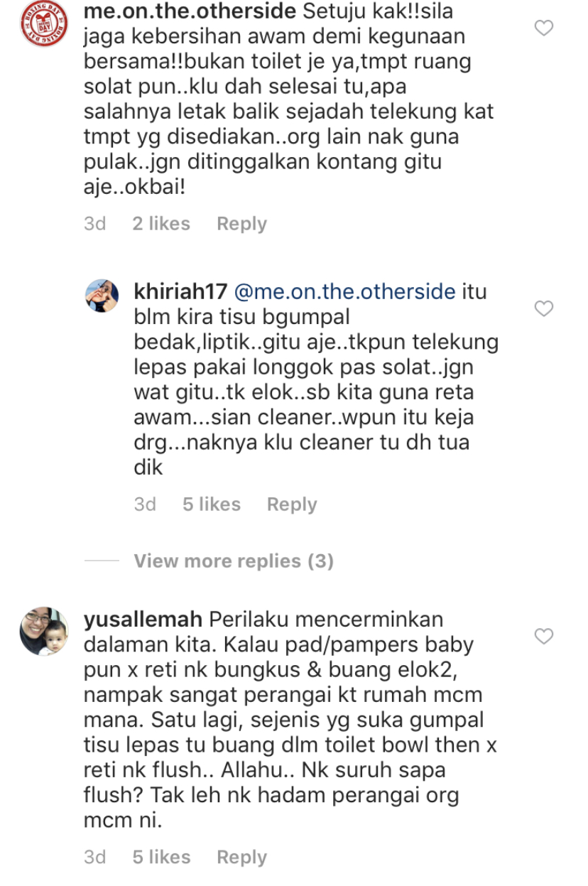Open the me.on.the.otherside username
Image resolution: width=588 pixels, height=886 pixels.
coord(190,11)
